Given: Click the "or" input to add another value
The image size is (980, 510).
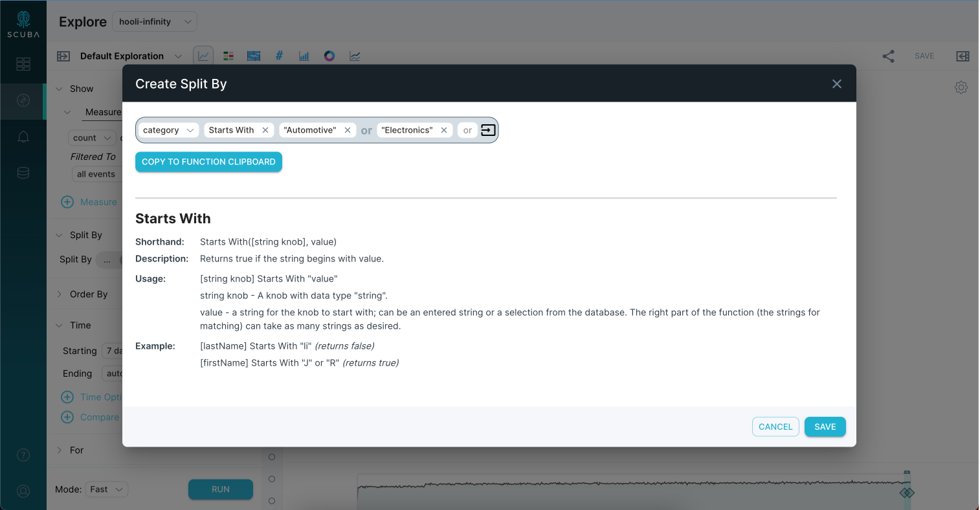Looking at the screenshot, I should (x=467, y=130).
